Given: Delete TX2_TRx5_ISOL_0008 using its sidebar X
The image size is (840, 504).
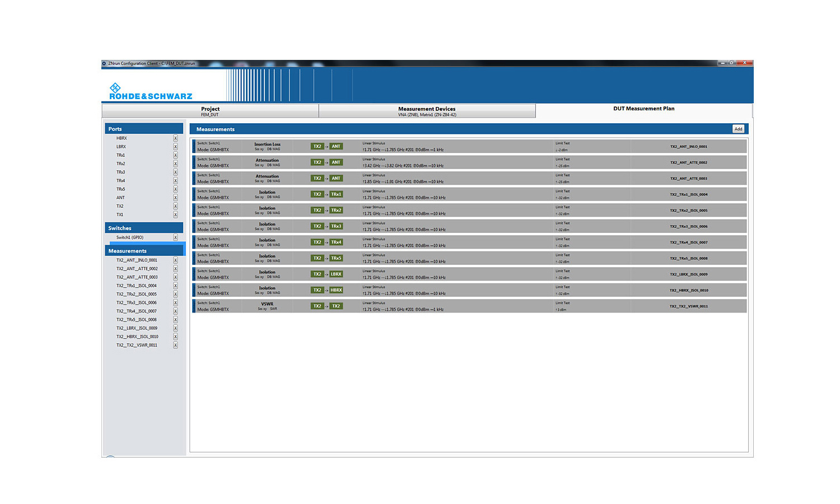Looking at the screenshot, I should click(x=175, y=320).
